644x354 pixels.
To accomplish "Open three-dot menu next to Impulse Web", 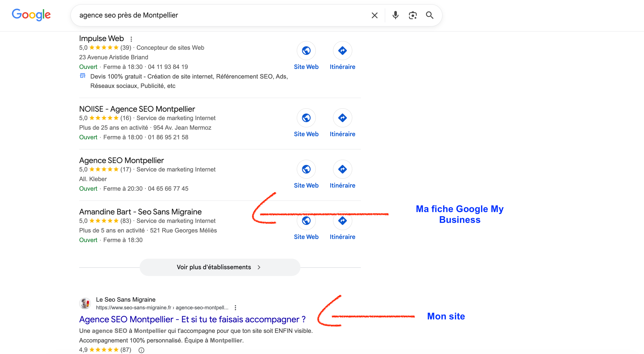I will (131, 39).
